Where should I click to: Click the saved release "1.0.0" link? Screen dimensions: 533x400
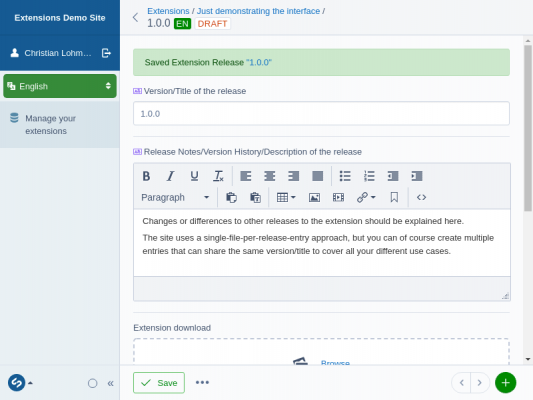(x=259, y=63)
